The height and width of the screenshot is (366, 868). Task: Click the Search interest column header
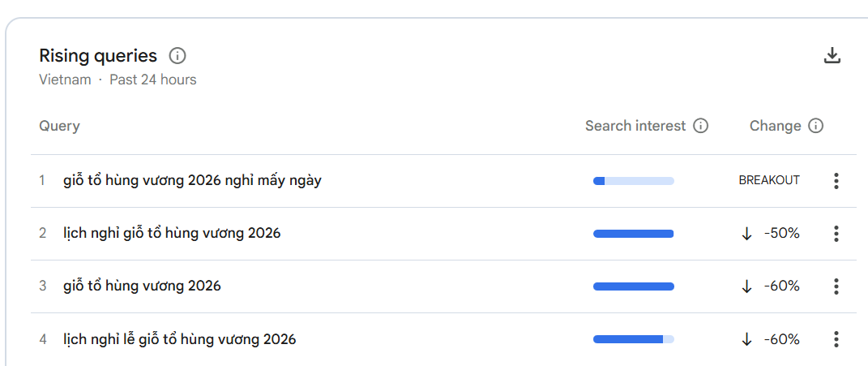635,126
